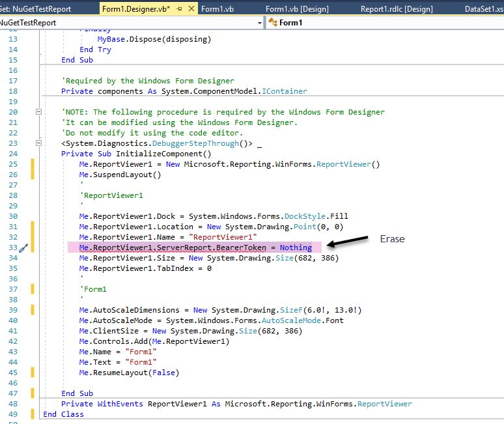Collapse the comment block at line 20

[38, 112]
